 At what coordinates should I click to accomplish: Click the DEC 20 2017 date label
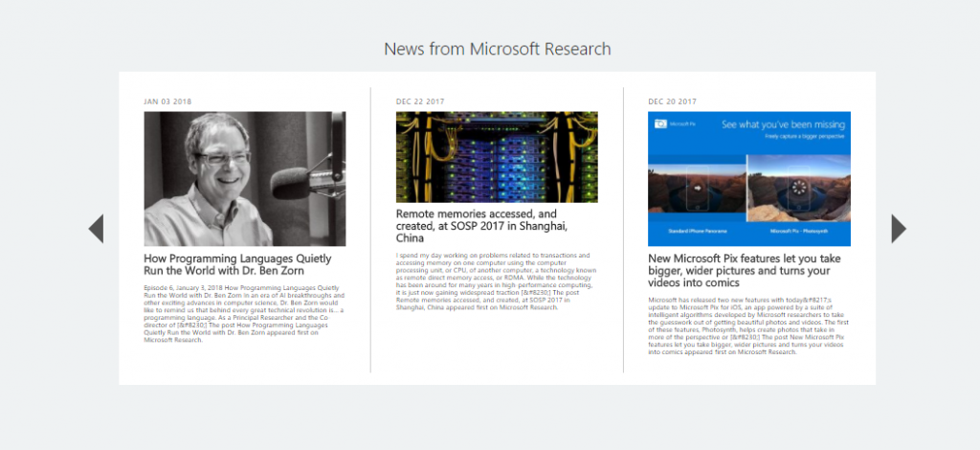click(x=673, y=101)
